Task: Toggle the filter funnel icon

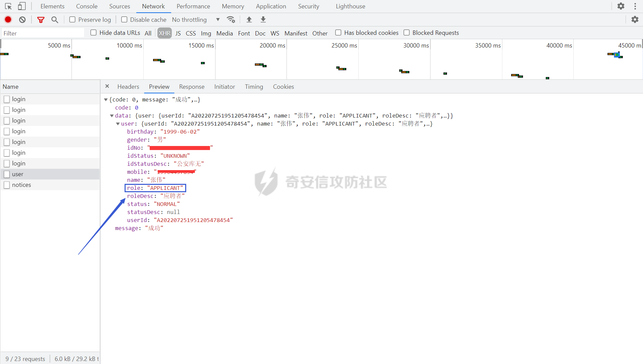Action: pos(41,20)
